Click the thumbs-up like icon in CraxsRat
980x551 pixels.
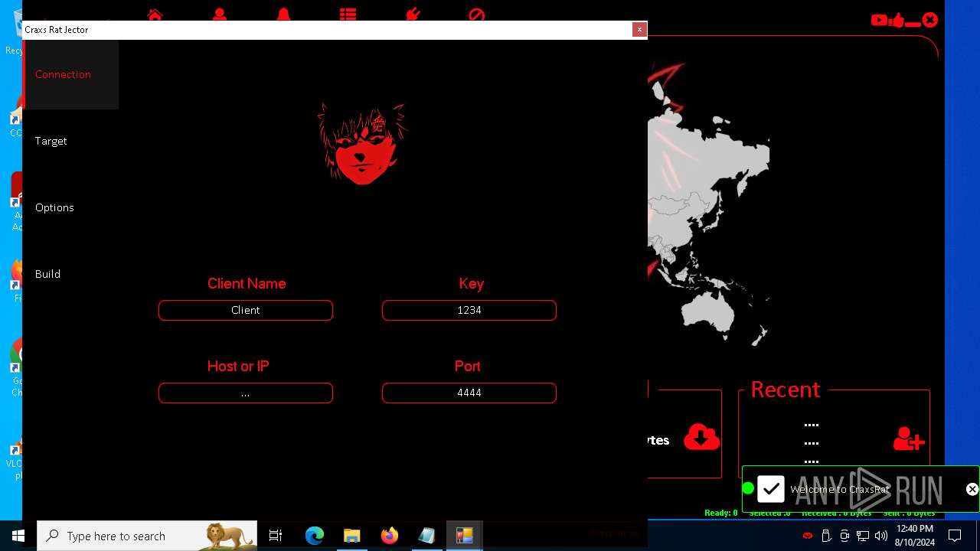coord(897,21)
